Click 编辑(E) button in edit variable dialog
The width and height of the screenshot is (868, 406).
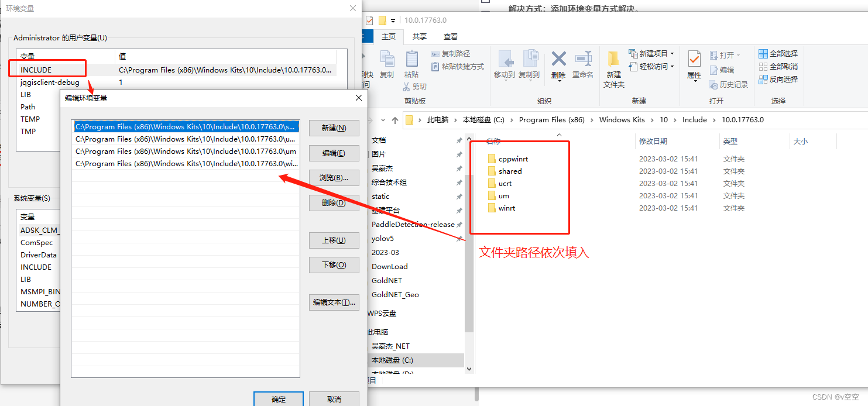(x=334, y=153)
